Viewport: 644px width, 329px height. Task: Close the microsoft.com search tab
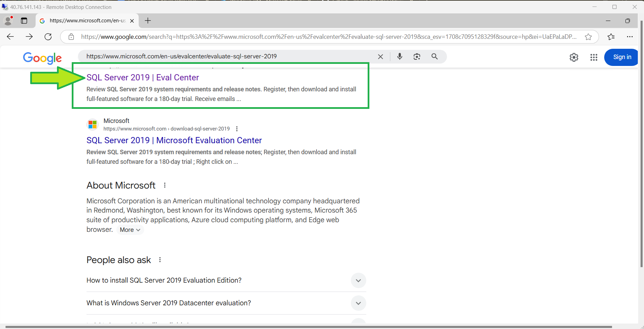pos(132,21)
